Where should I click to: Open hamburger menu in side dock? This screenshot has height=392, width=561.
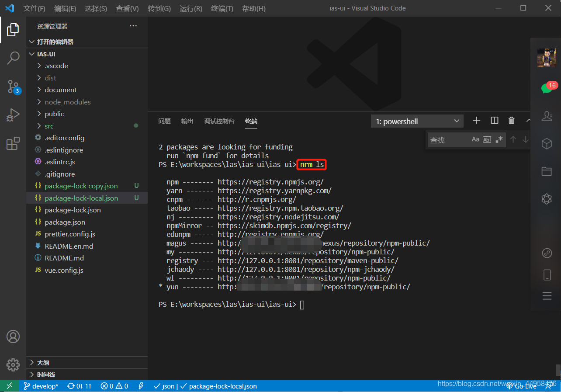pyautogui.click(x=547, y=296)
